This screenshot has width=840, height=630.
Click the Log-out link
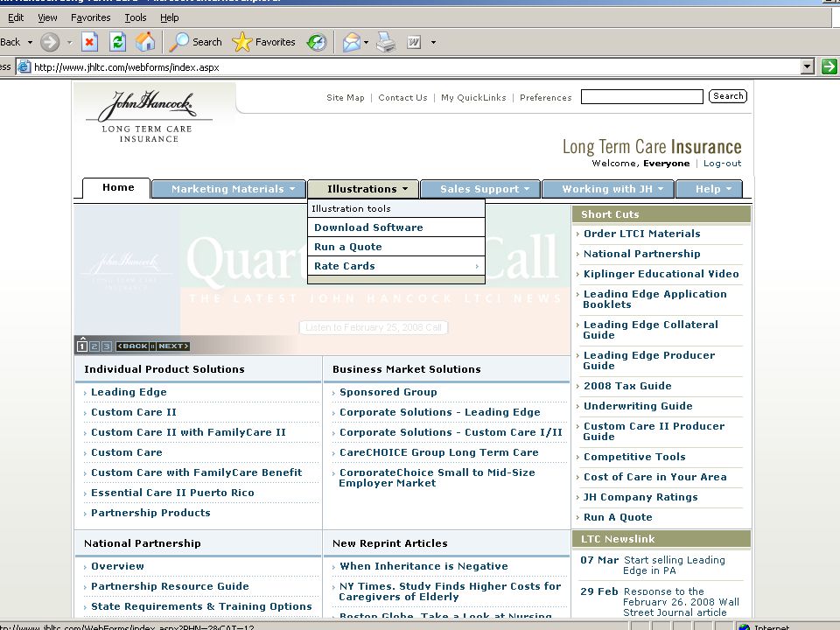coord(722,164)
